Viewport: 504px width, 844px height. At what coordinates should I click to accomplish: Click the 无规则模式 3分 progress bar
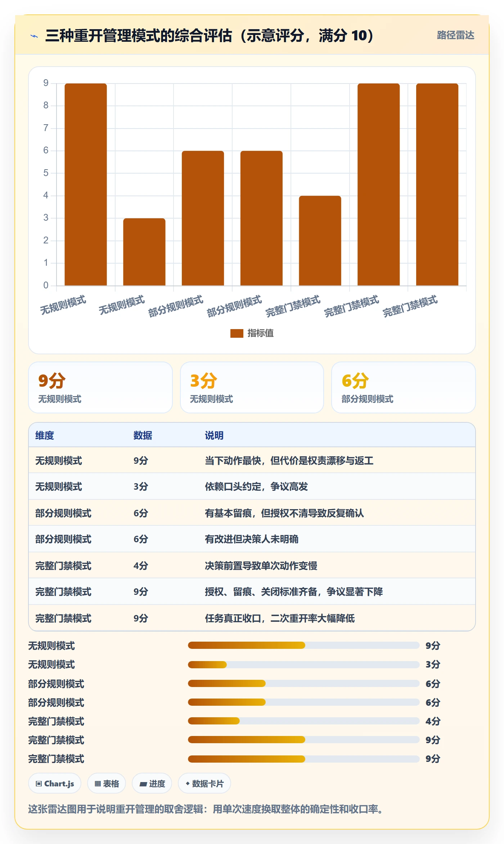tap(303, 664)
